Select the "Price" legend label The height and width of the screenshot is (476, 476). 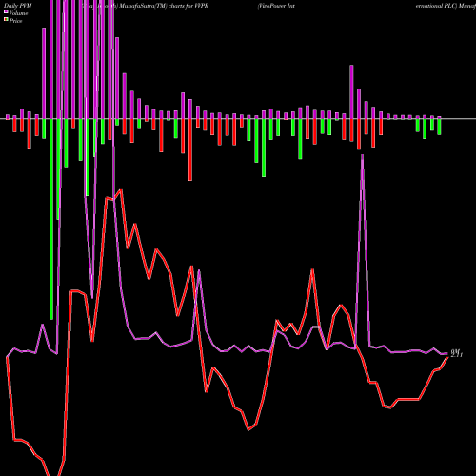(x=15, y=21)
